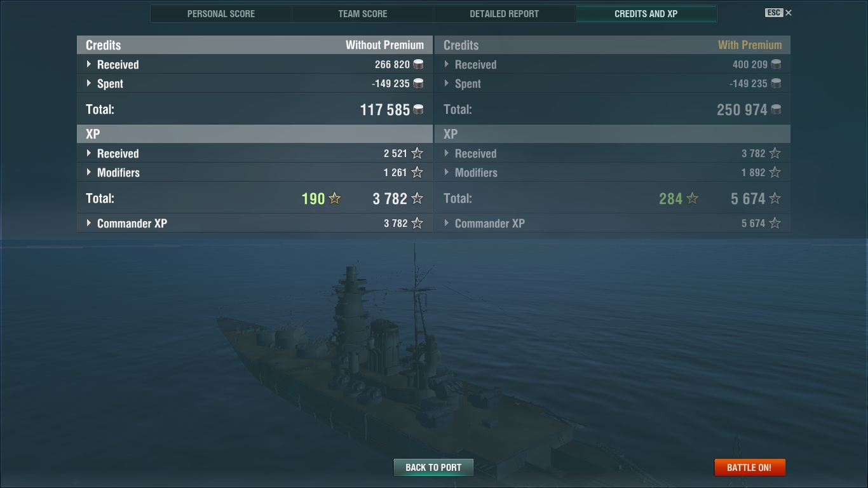
Task: Open the Detailed Report tab
Action: 505,13
